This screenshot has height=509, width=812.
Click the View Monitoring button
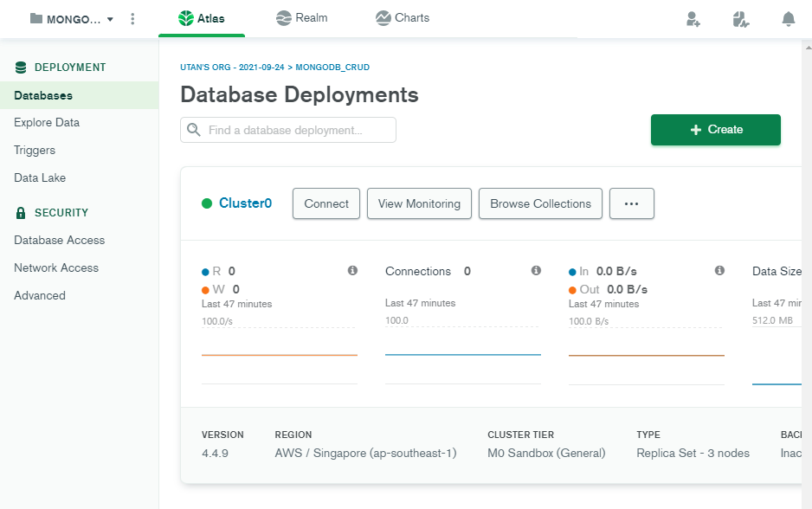(x=420, y=203)
